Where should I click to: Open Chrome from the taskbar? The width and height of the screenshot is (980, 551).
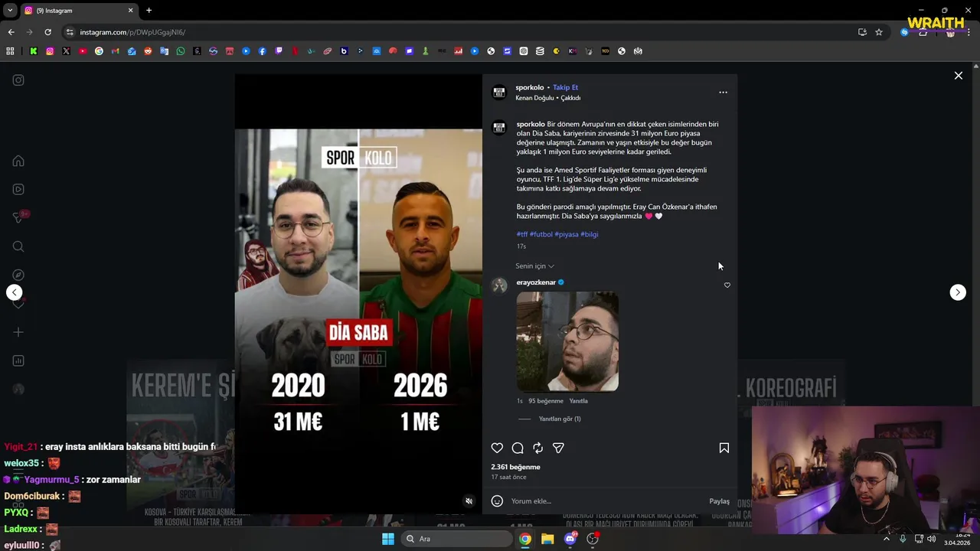coord(525,539)
